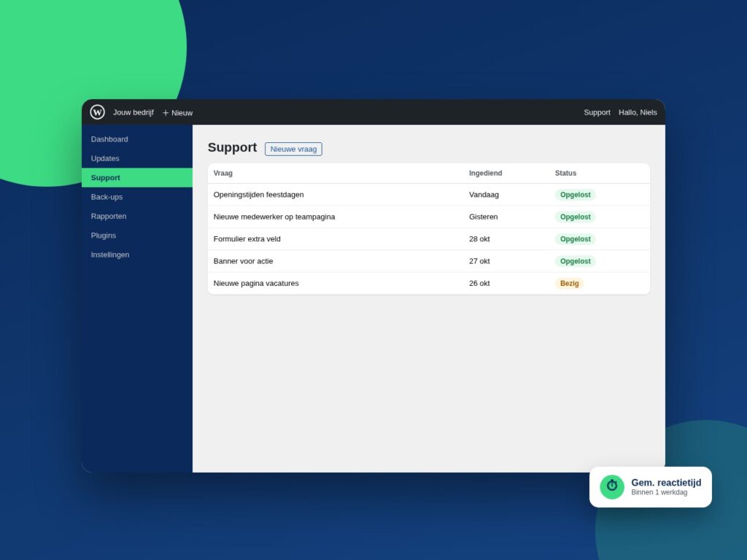Viewport: 747px width, 560px height.
Task: Click Opgelost badge for Banner voor actie
Action: 575,261
